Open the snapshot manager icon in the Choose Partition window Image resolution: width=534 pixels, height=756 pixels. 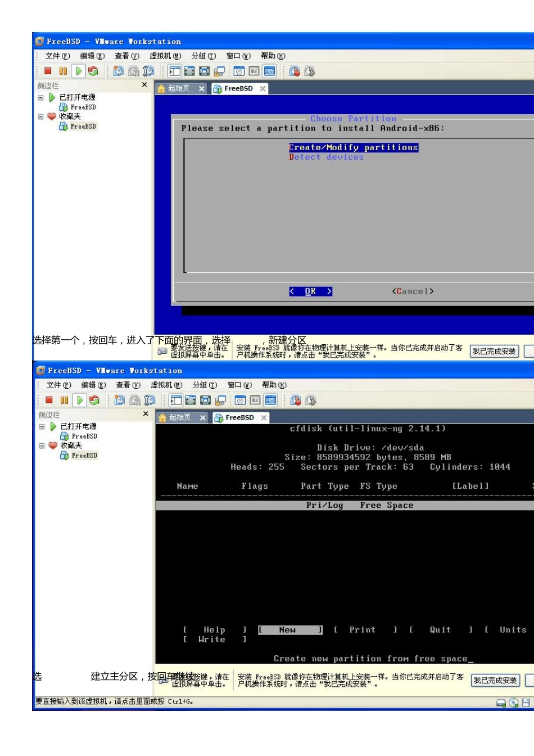point(148,71)
